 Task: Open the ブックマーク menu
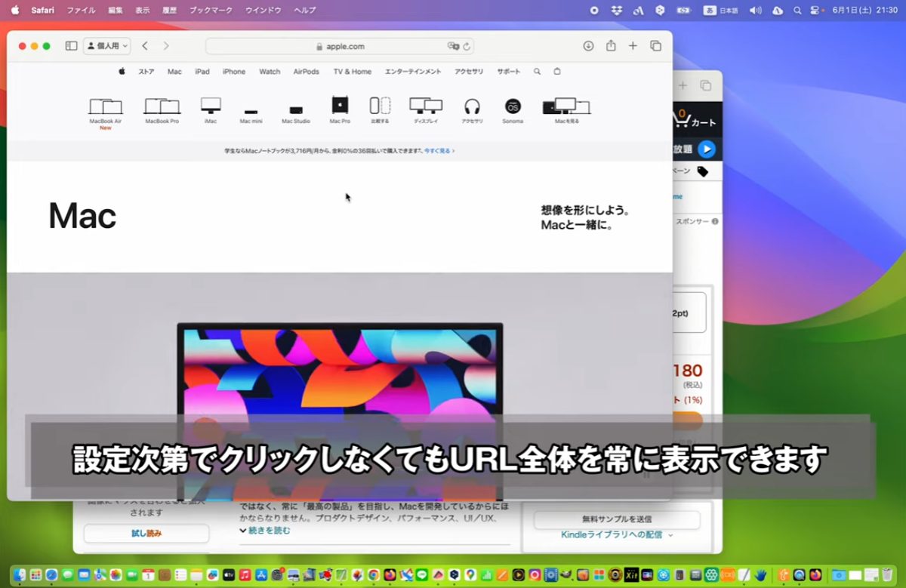click(211, 11)
